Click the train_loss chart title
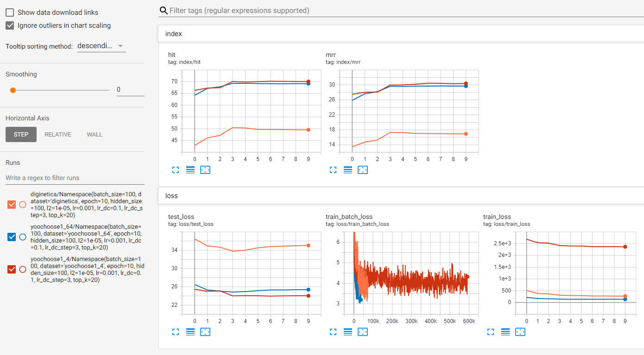The image size is (644, 355). [x=497, y=217]
